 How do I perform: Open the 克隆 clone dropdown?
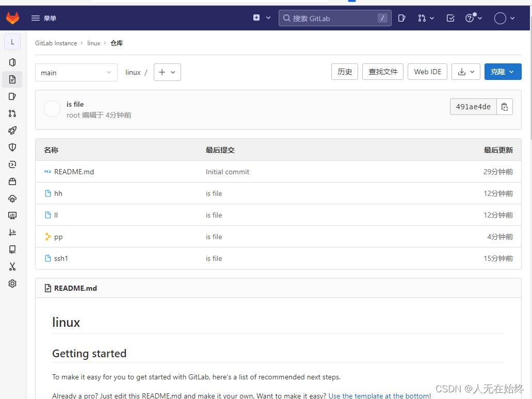click(x=503, y=72)
